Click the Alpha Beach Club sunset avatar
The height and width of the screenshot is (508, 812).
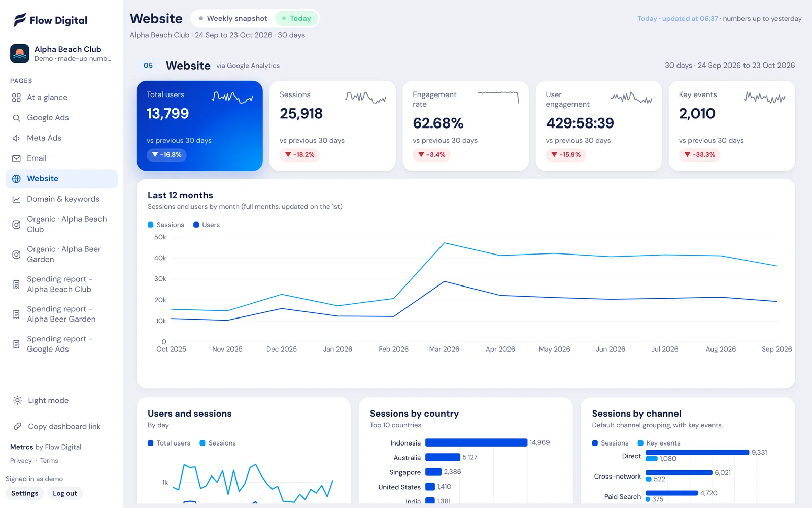coord(20,53)
